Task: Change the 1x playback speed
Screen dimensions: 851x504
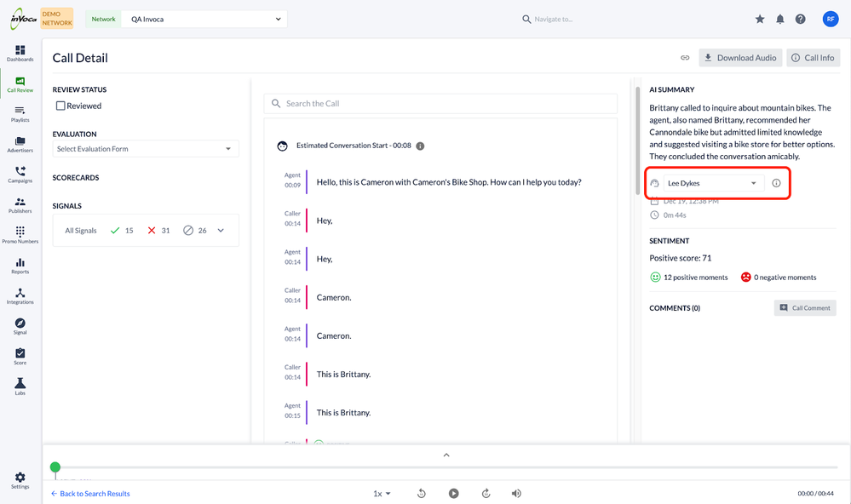Action: 382,493
